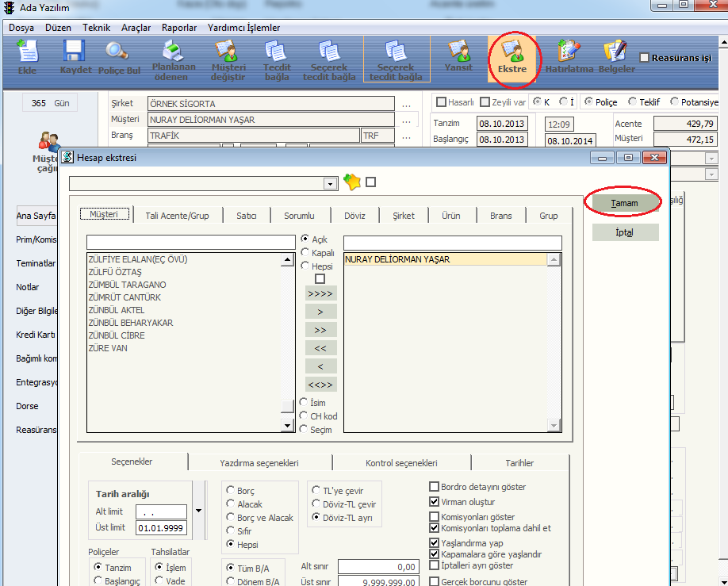Click the ellipsis button beside Şirket field
The width and height of the screenshot is (728, 586).
tap(406, 104)
